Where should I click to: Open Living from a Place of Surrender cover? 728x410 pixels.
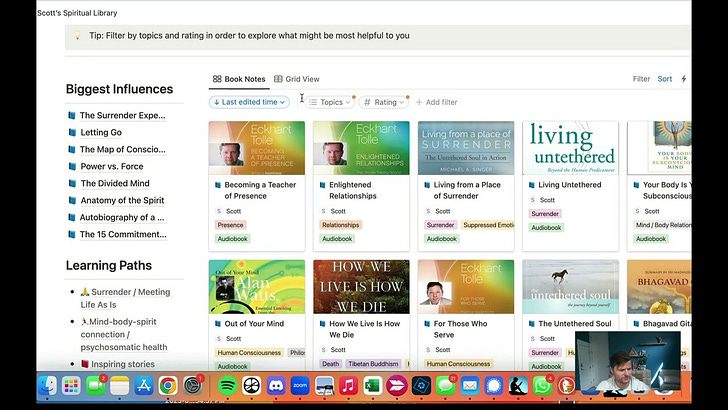[x=466, y=148]
